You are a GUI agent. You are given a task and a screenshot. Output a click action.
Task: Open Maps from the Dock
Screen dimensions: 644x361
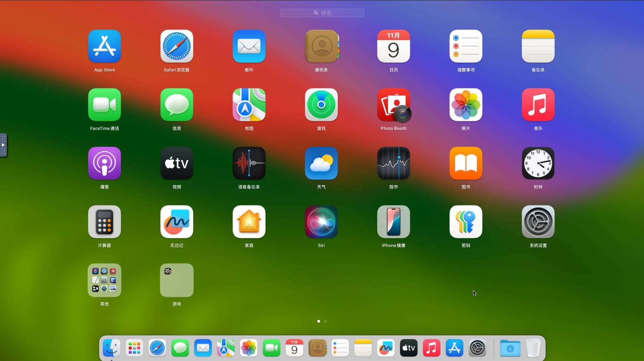(226, 348)
